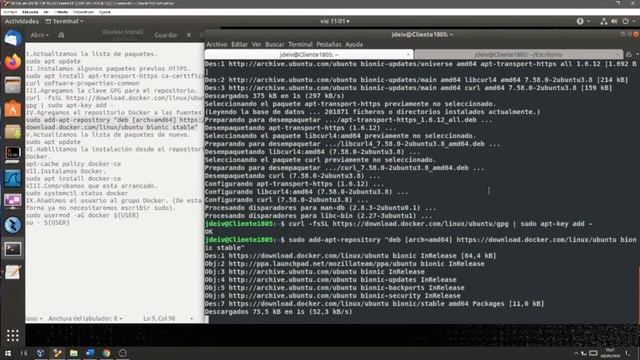
Task: Open the terminal icon in the dock
Action: pyautogui.click(x=13, y=249)
